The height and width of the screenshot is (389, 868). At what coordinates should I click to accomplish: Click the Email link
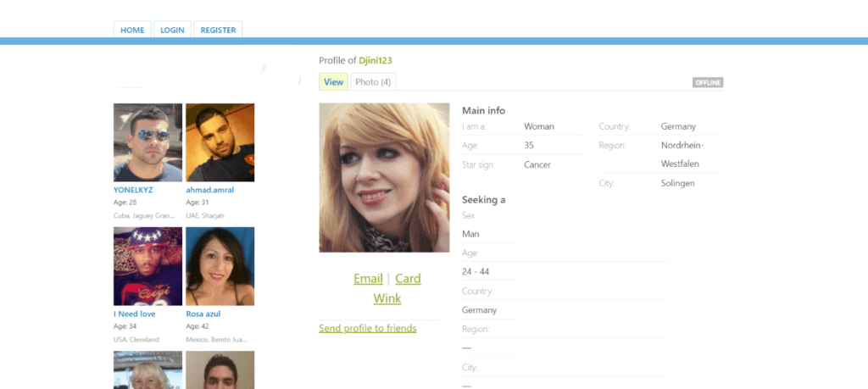(368, 278)
